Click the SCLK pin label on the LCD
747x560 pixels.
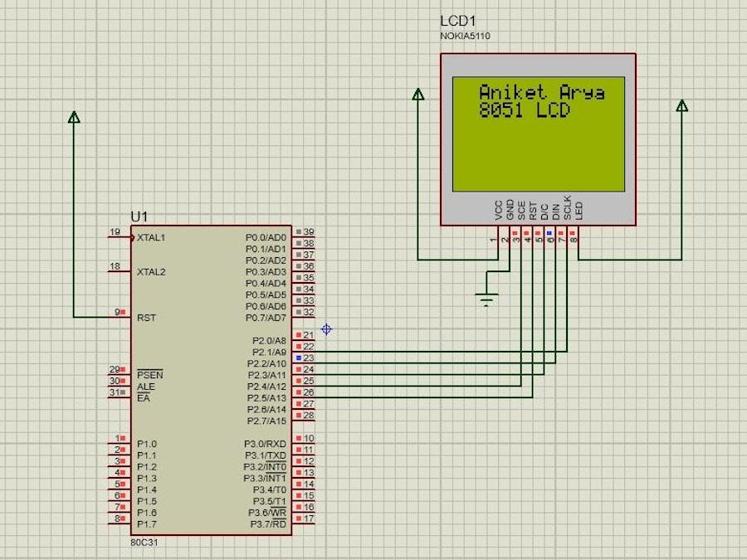pos(567,207)
